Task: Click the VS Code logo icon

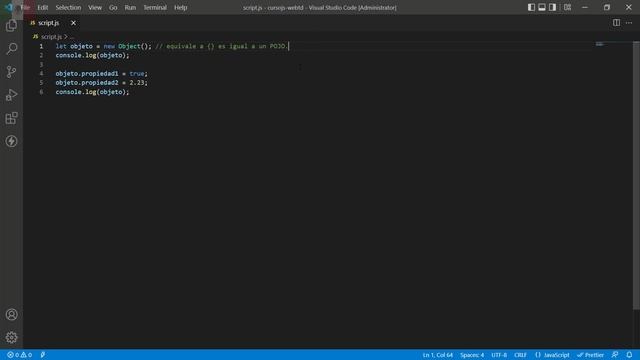Action: click(x=9, y=7)
